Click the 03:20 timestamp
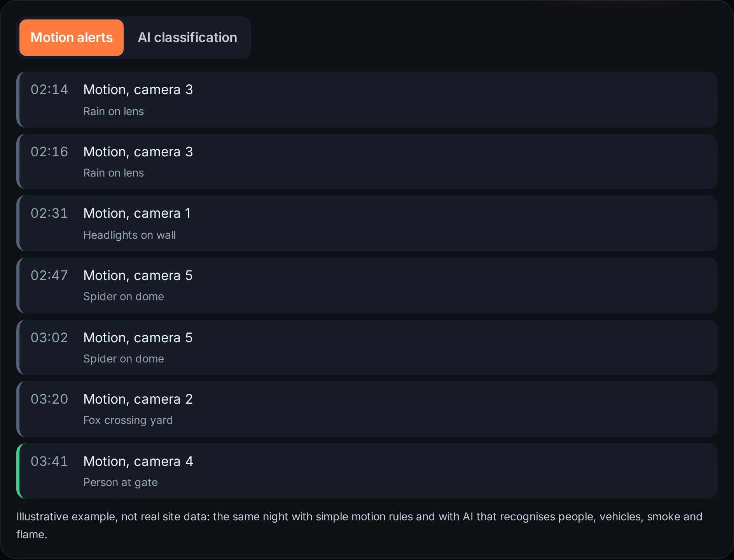The height and width of the screenshot is (560, 734). pyautogui.click(x=49, y=399)
